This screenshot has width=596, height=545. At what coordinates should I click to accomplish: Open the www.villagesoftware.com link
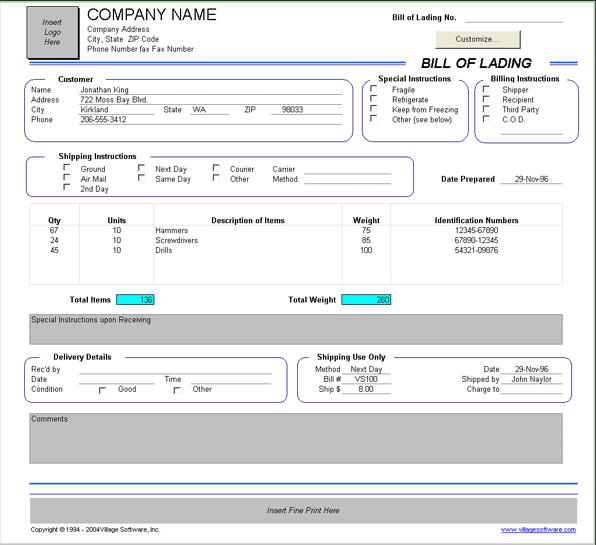coord(538,529)
